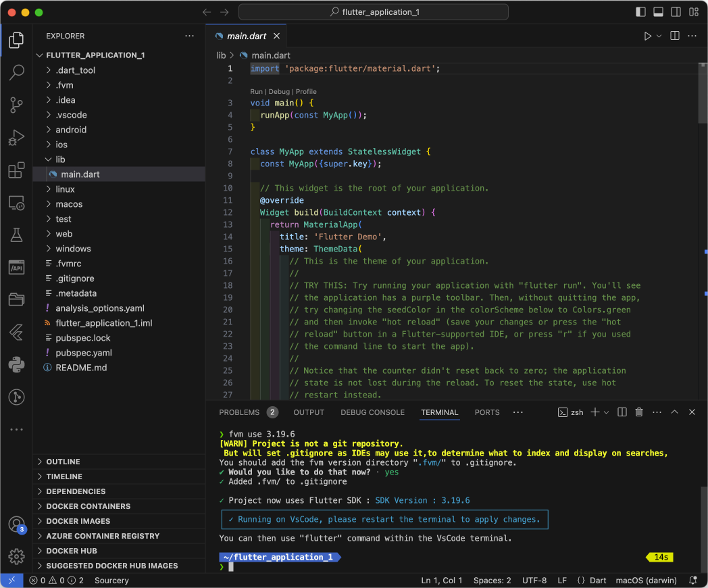This screenshot has height=588, width=708.
Task: Open the Source Control view icon
Action: [x=16, y=105]
